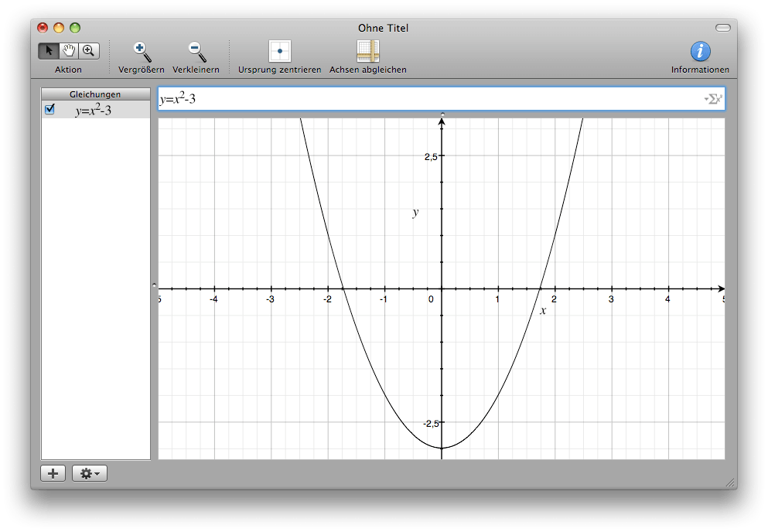Screen dimensions: 768x532
Task: Click the 2,5 y-axis tick label
Action: pyautogui.click(x=431, y=157)
